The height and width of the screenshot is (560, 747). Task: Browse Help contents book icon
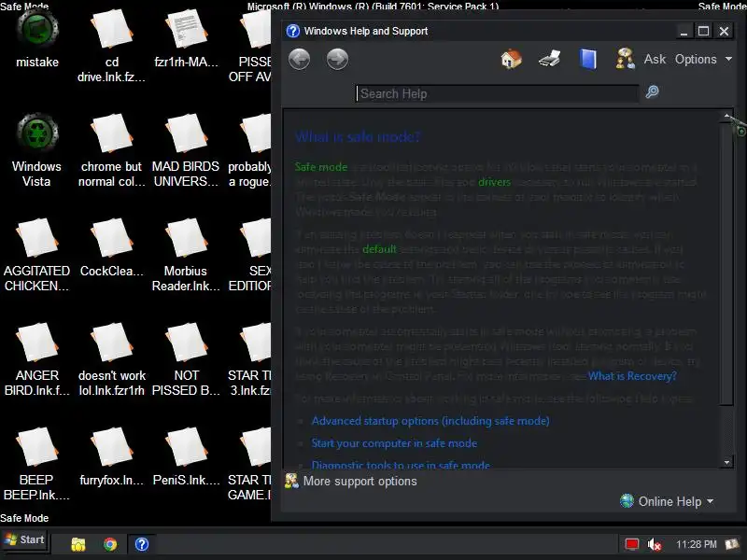pyautogui.click(x=588, y=60)
